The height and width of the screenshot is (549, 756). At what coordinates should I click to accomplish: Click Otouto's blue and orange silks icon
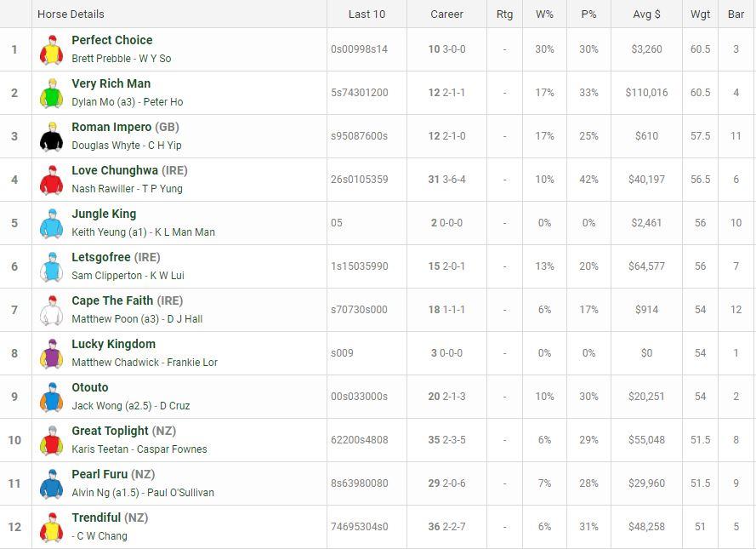click(52, 397)
